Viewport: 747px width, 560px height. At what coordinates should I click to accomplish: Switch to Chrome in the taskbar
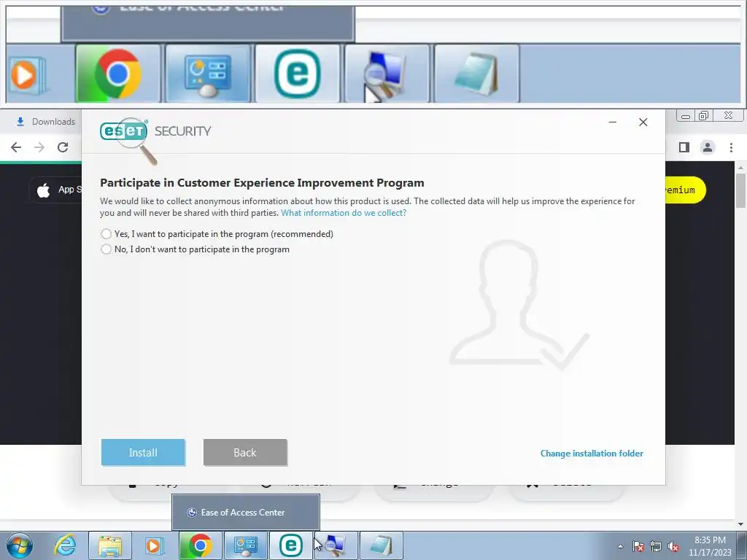coord(200,545)
